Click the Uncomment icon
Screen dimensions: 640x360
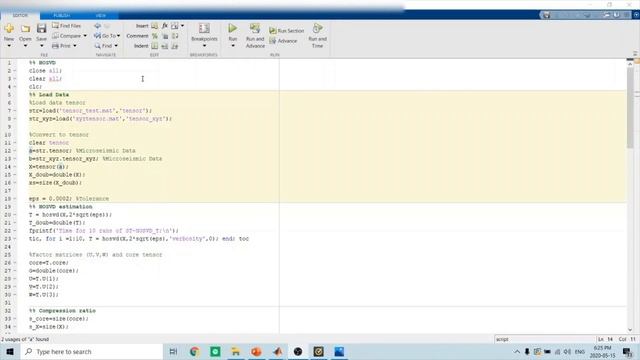click(x=165, y=36)
